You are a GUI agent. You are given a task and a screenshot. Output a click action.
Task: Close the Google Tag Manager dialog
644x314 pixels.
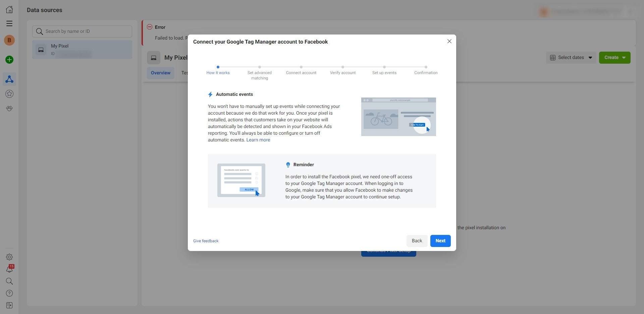pos(449,41)
